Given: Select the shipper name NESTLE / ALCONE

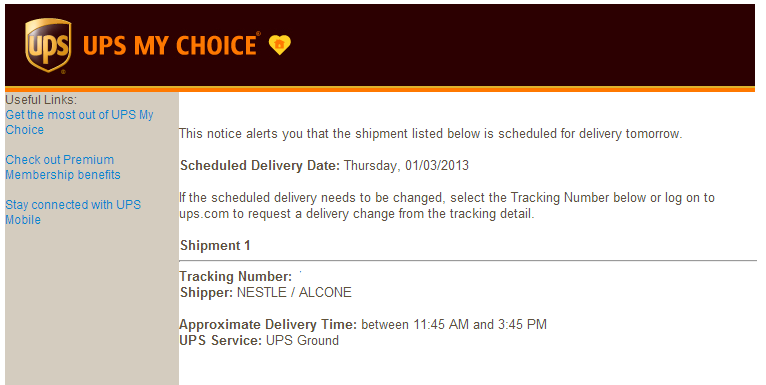Looking at the screenshot, I should click(x=294, y=292).
